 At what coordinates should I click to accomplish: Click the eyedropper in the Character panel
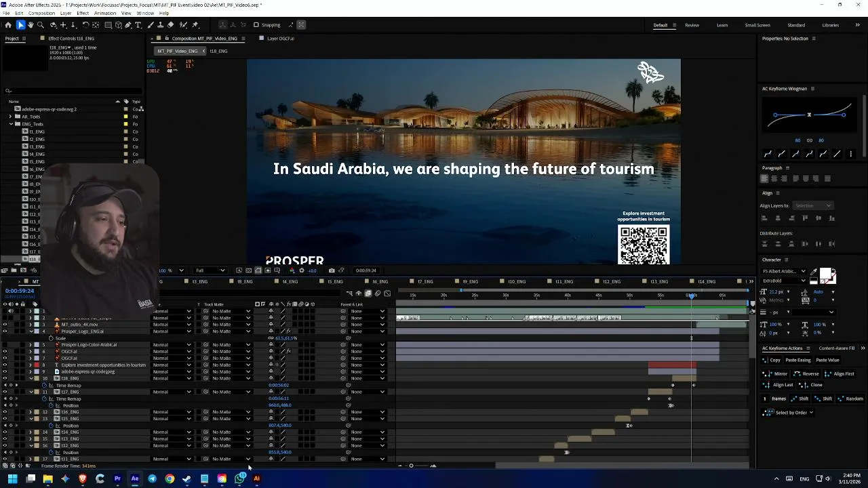click(x=814, y=271)
